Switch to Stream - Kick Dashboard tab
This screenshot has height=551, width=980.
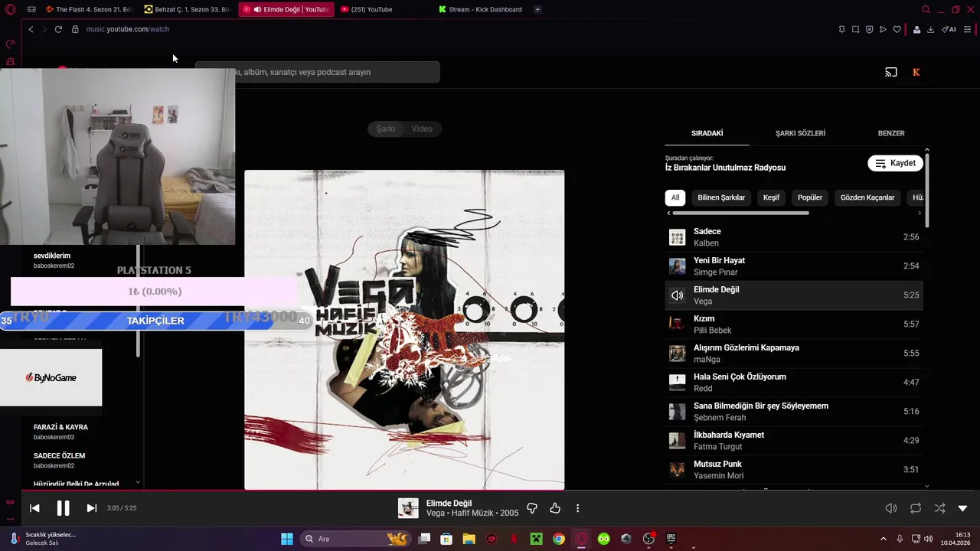(x=481, y=9)
